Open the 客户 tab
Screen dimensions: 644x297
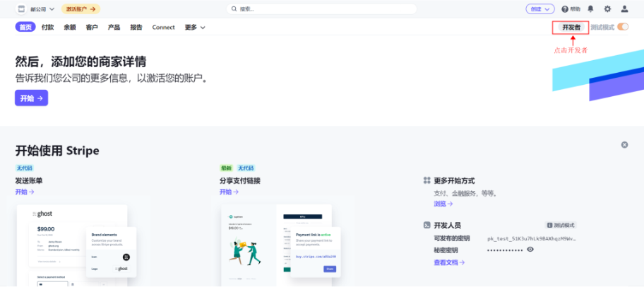coord(92,27)
